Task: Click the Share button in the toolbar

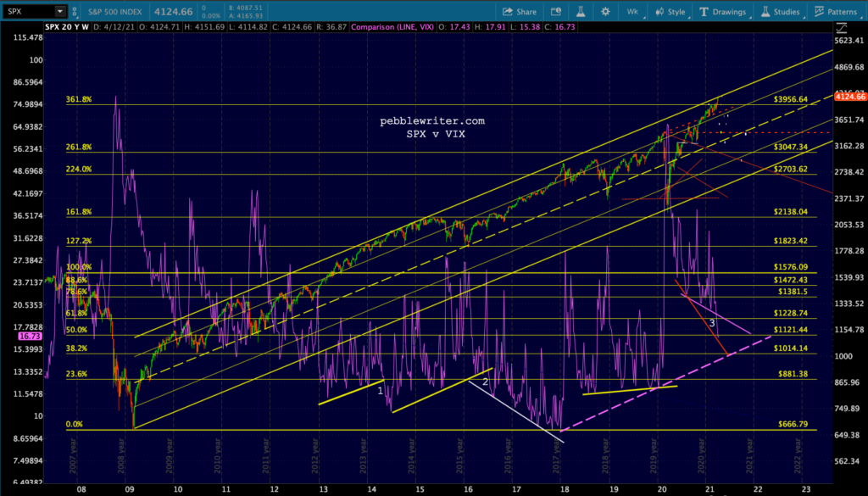Action: coord(520,12)
